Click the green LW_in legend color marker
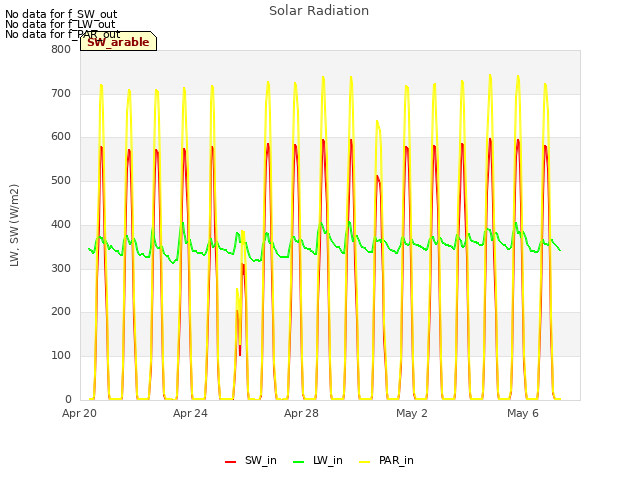The image size is (640, 480). click(x=298, y=462)
